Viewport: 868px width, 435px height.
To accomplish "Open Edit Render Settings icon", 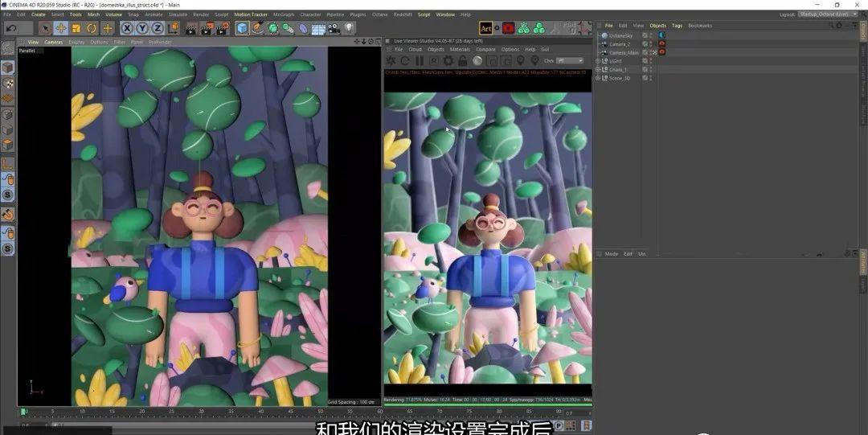I will coord(223,28).
